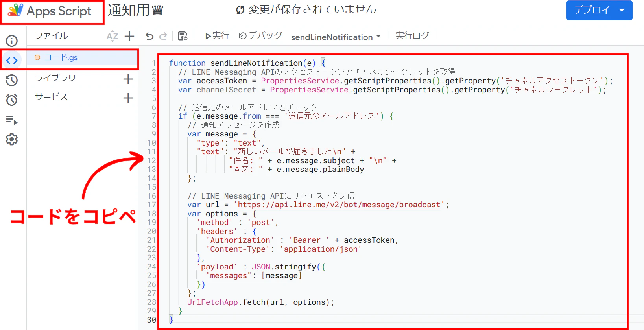Screen dimensions: 644x330
Task: Click the 'Content-Type' header line
Action: coord(283,249)
